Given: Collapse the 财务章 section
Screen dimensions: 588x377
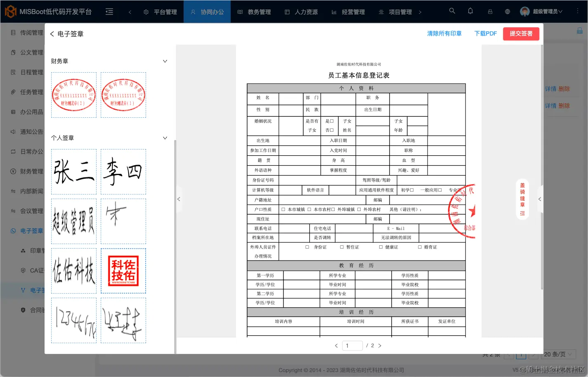Looking at the screenshot, I should click(x=165, y=61).
